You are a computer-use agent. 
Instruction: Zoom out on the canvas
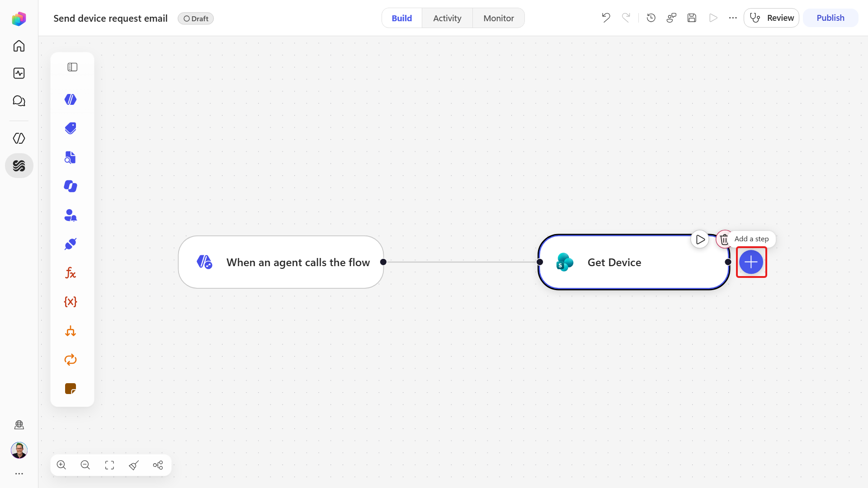[85, 465]
